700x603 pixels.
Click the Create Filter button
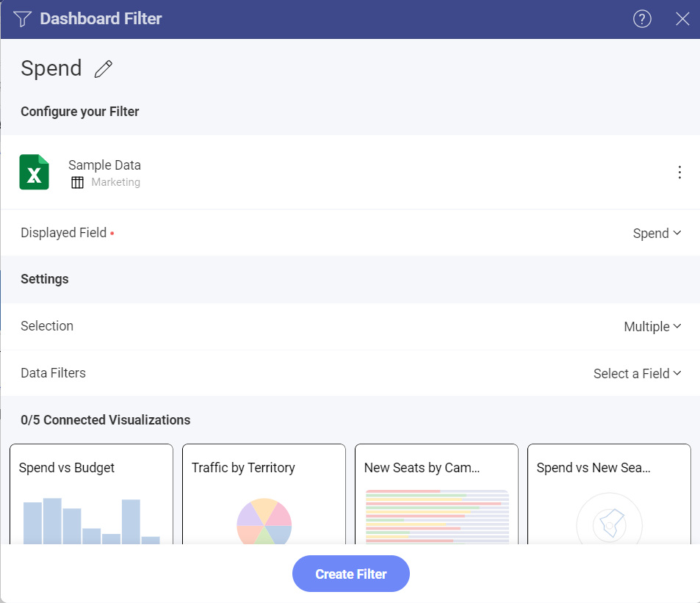click(351, 574)
